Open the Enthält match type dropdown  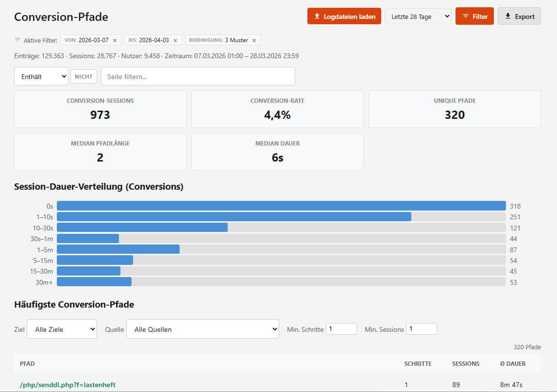tap(41, 76)
